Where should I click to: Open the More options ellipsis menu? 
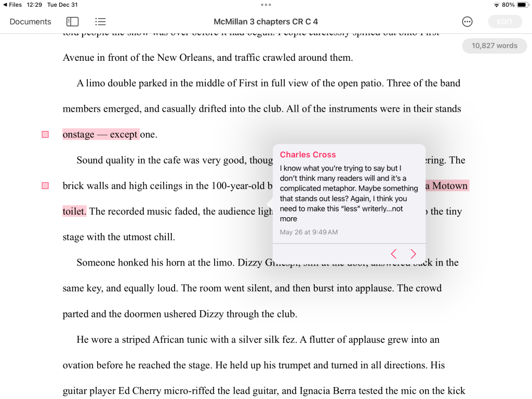click(467, 22)
